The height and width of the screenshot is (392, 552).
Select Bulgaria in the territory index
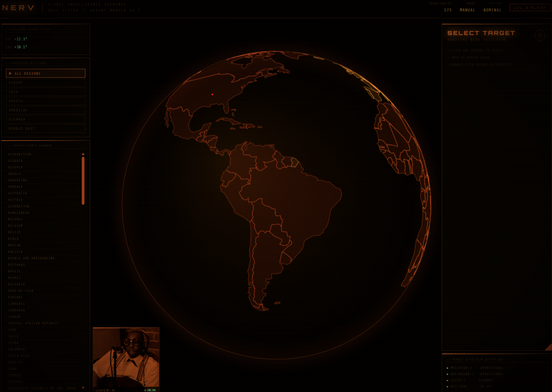(x=43, y=285)
